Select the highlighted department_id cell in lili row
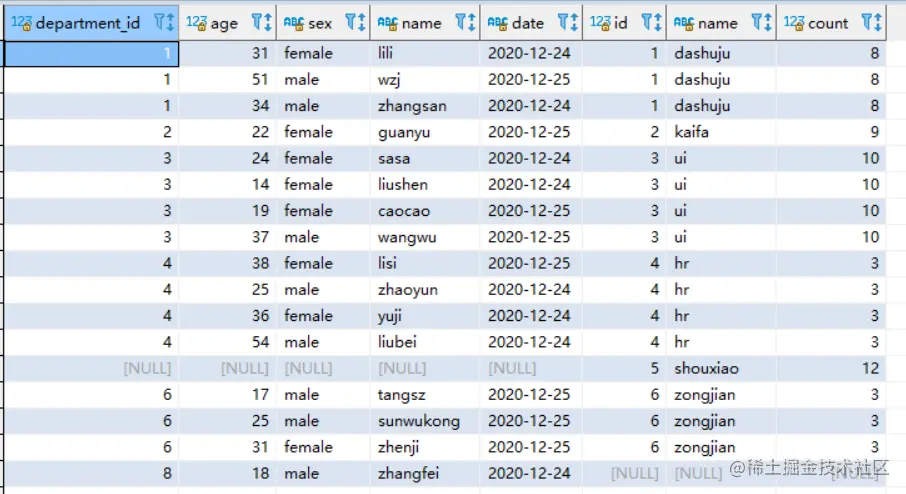Screen dimensions: 906x494 tap(92, 53)
